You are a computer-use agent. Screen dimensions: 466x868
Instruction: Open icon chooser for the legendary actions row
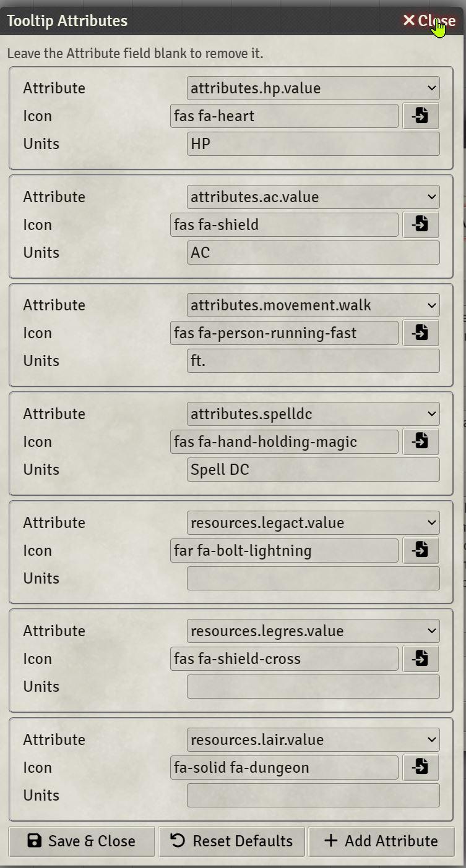pos(421,550)
